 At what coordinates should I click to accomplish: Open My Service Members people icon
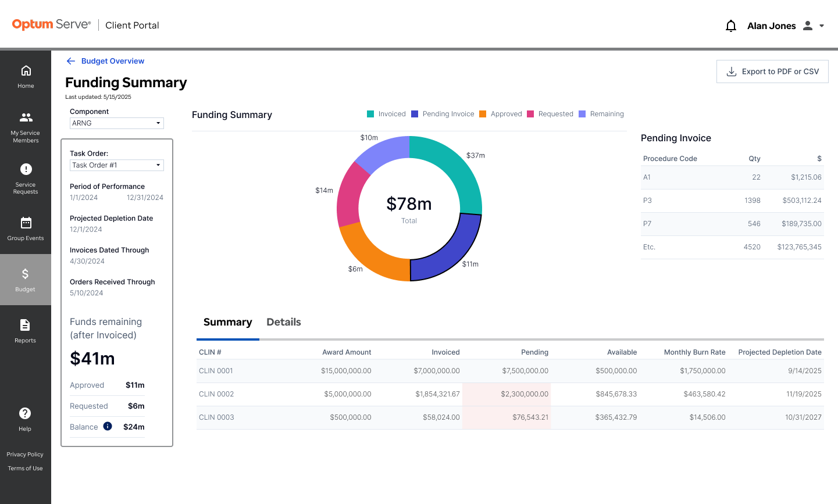[x=26, y=117]
